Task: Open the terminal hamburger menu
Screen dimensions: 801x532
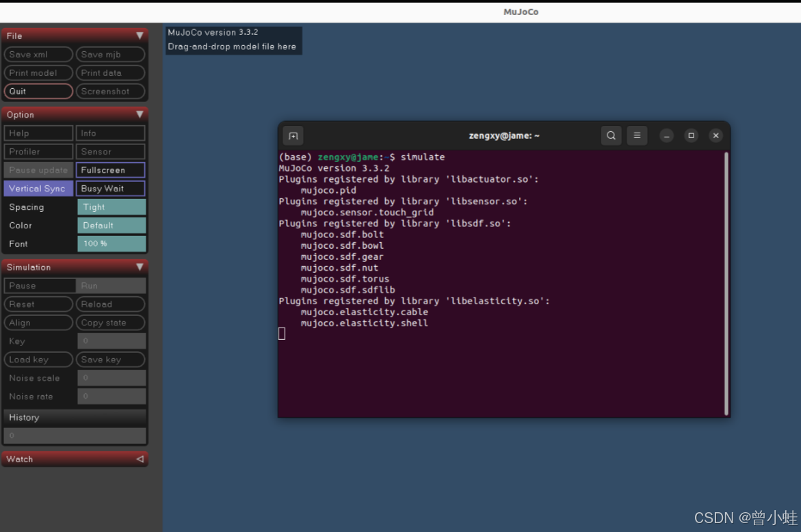Action: [637, 136]
